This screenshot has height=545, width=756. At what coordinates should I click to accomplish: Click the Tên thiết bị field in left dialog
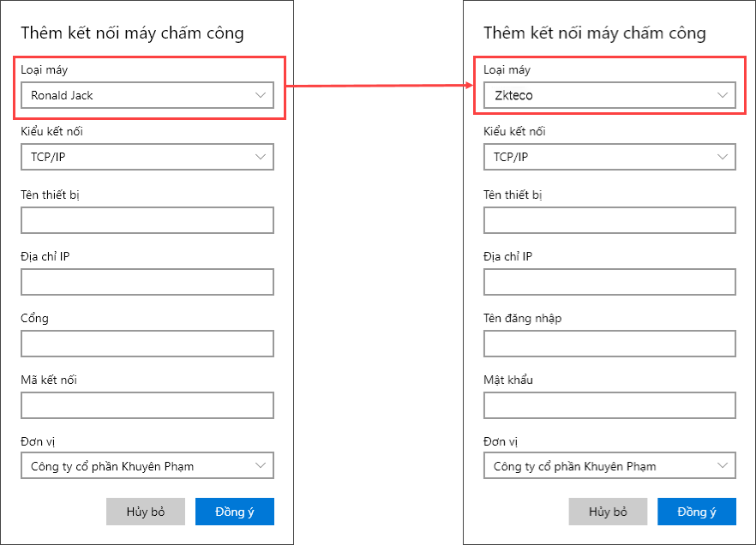(147, 220)
